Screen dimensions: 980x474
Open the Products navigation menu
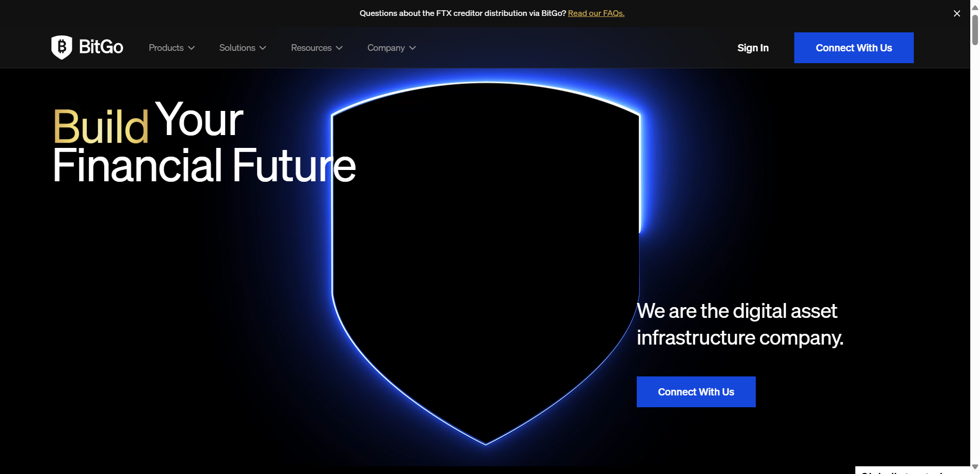[x=166, y=48]
